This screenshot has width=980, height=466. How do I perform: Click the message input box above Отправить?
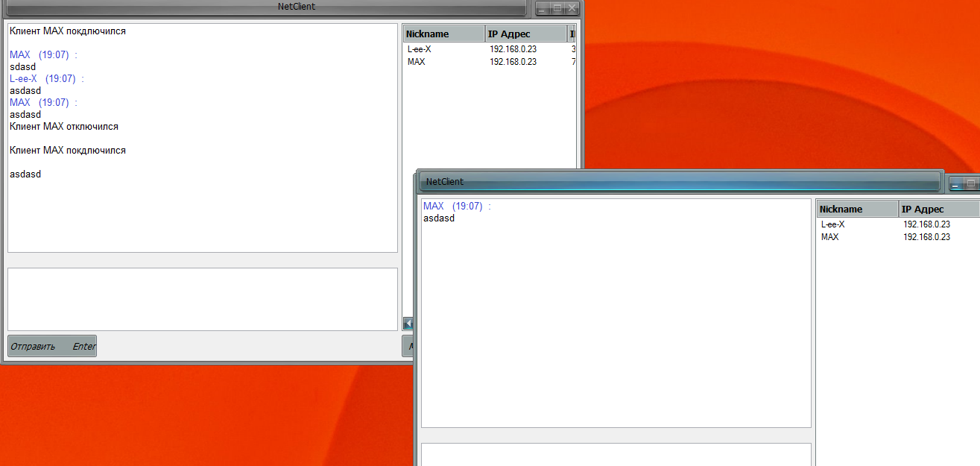pos(202,299)
